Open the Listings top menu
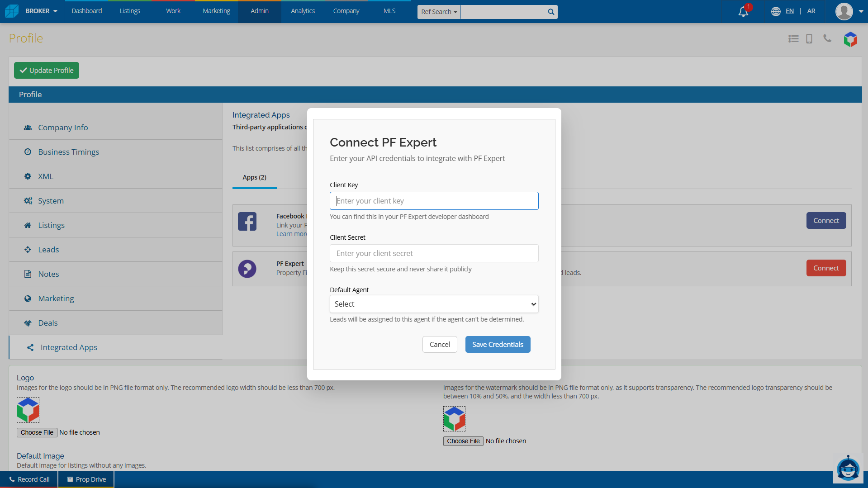 pos(130,11)
